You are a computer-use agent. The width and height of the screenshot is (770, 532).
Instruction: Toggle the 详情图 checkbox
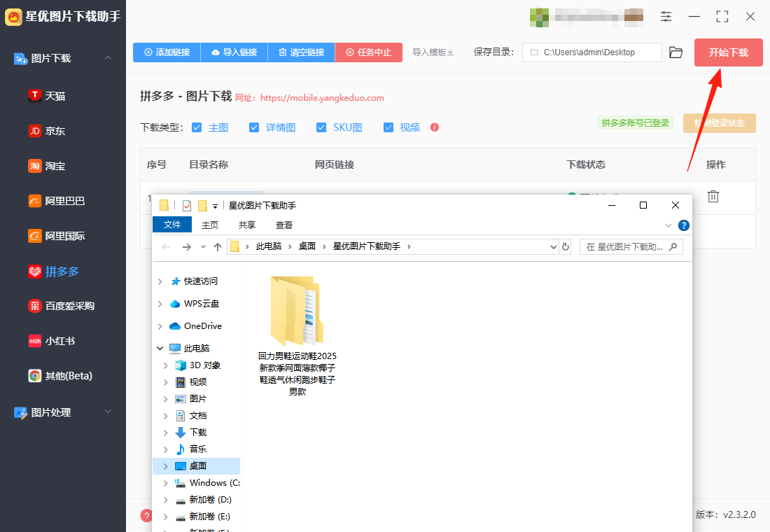(x=254, y=127)
